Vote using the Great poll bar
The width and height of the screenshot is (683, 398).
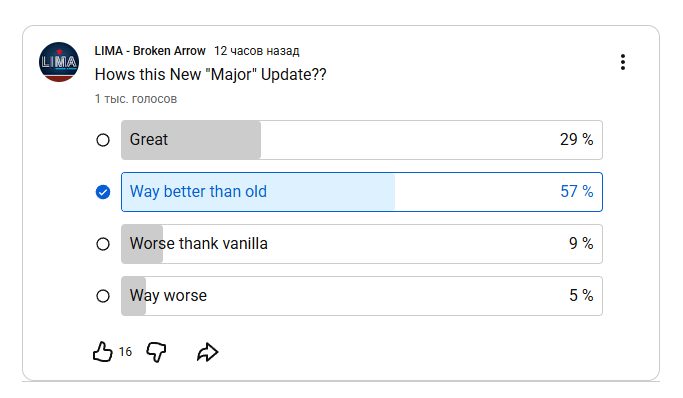tap(362, 140)
